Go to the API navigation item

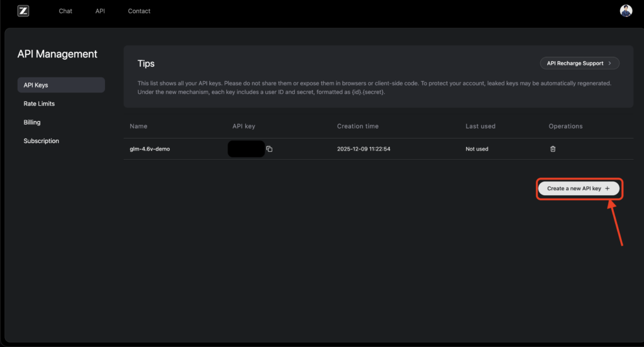[100, 11]
